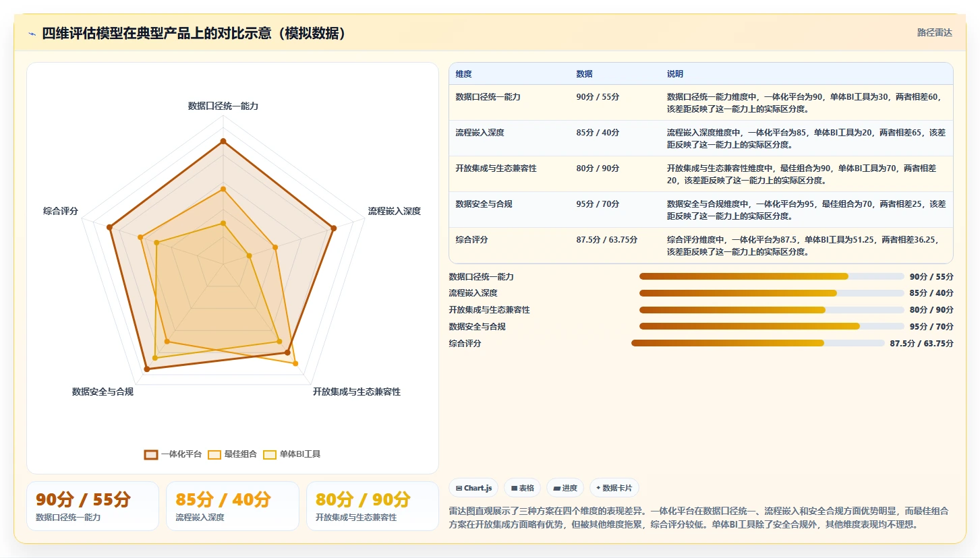
Task: Click description text in 综合评分 table row
Action: tap(803, 245)
